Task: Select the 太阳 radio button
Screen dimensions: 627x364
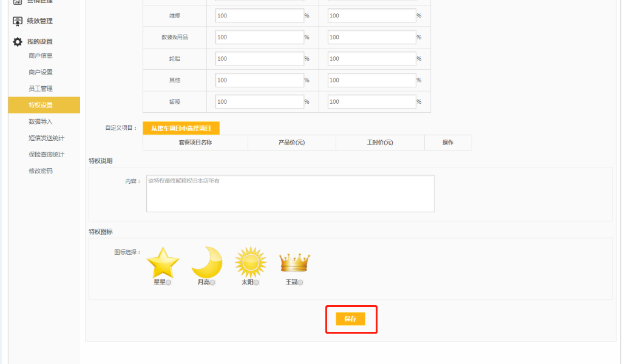Action: click(x=257, y=283)
